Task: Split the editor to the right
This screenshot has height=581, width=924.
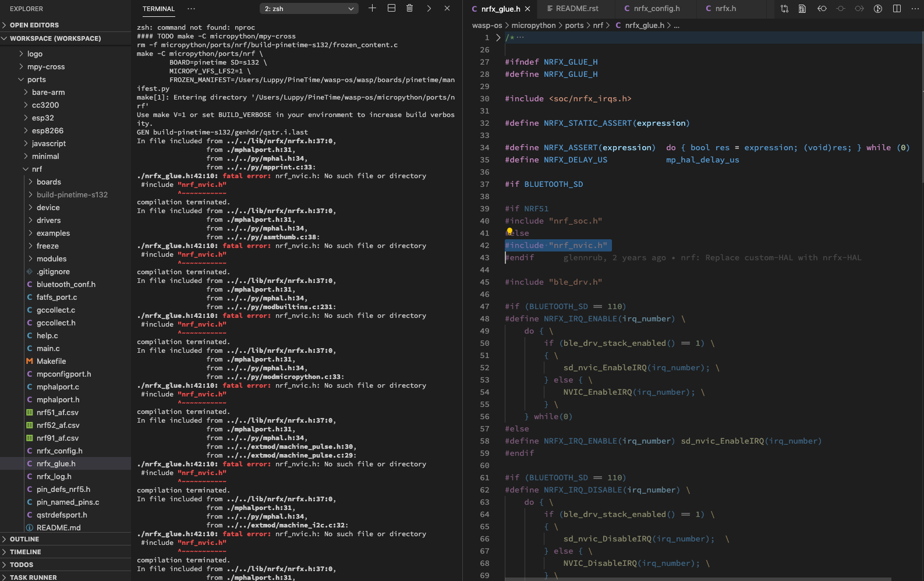Action: (x=897, y=9)
